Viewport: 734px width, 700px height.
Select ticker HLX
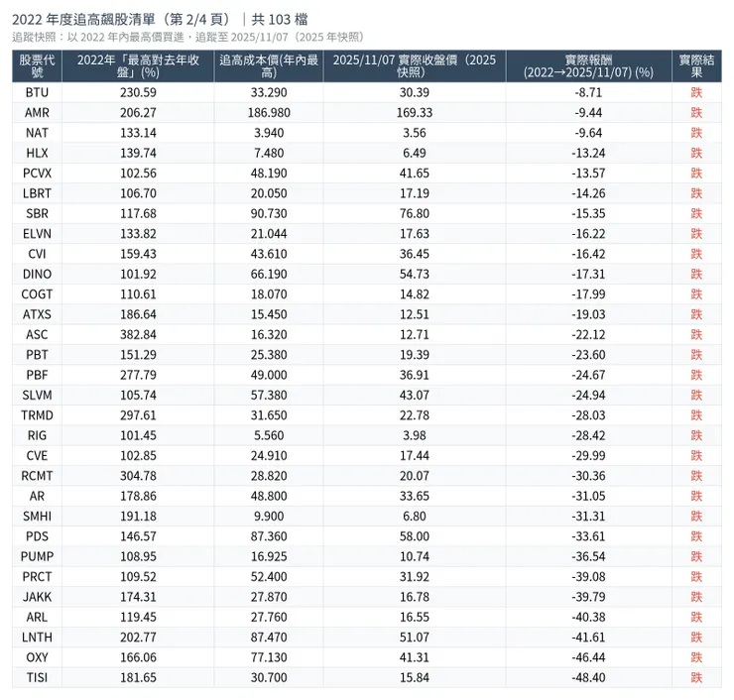tap(37, 153)
